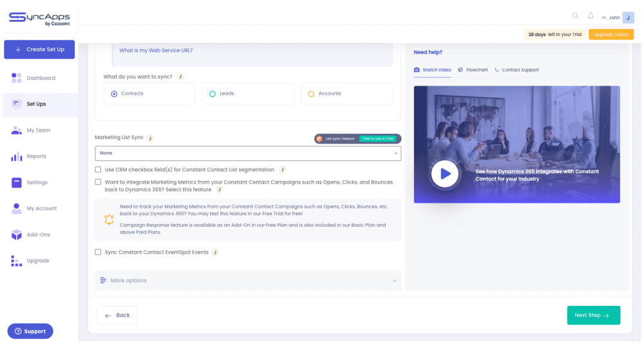Open Set Ups from the sidebar
Viewport: 644px width, 349px height.
click(x=40, y=104)
